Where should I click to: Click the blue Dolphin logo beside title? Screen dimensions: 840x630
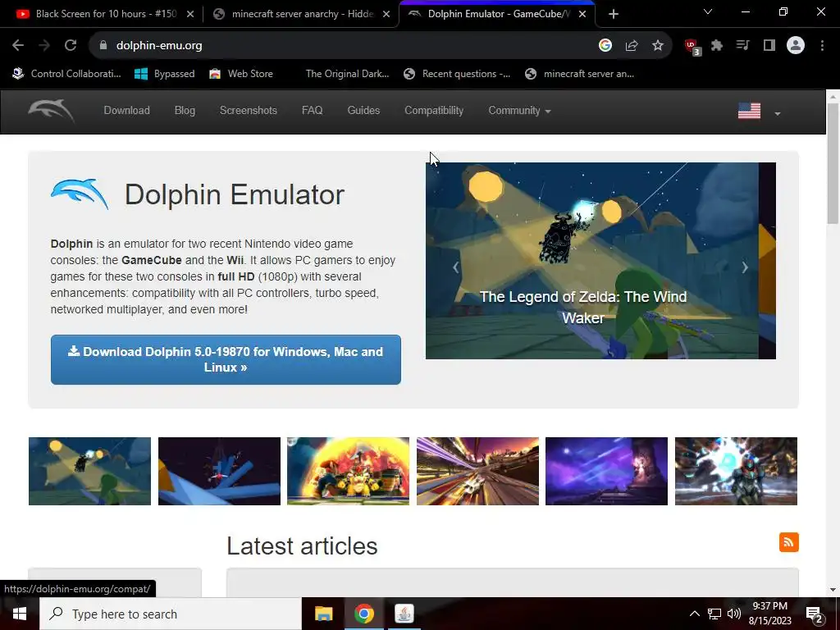(80, 194)
